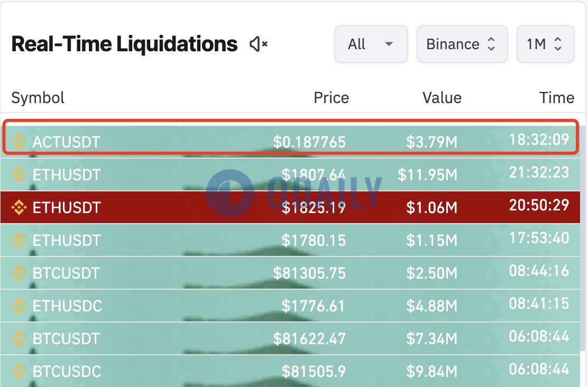This screenshot has height=387, width=588.
Task: Click the Binance icon beside ETHUSDC
Action: pos(19,306)
